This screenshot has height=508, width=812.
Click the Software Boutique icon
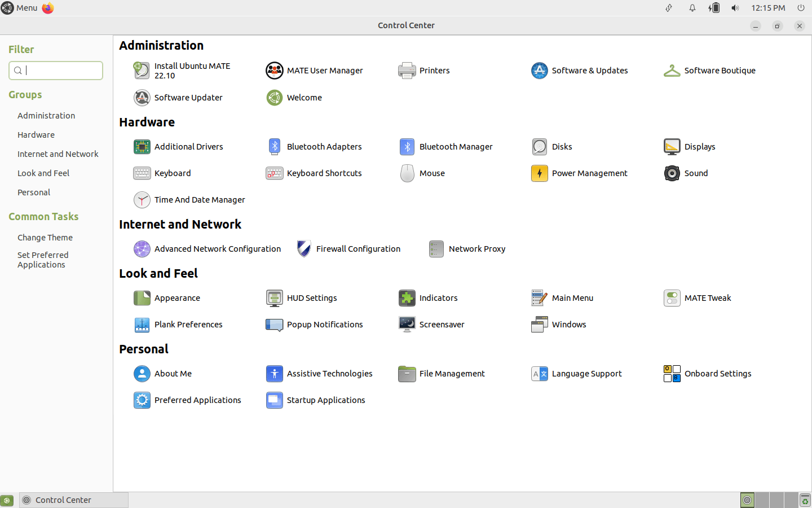(x=672, y=71)
